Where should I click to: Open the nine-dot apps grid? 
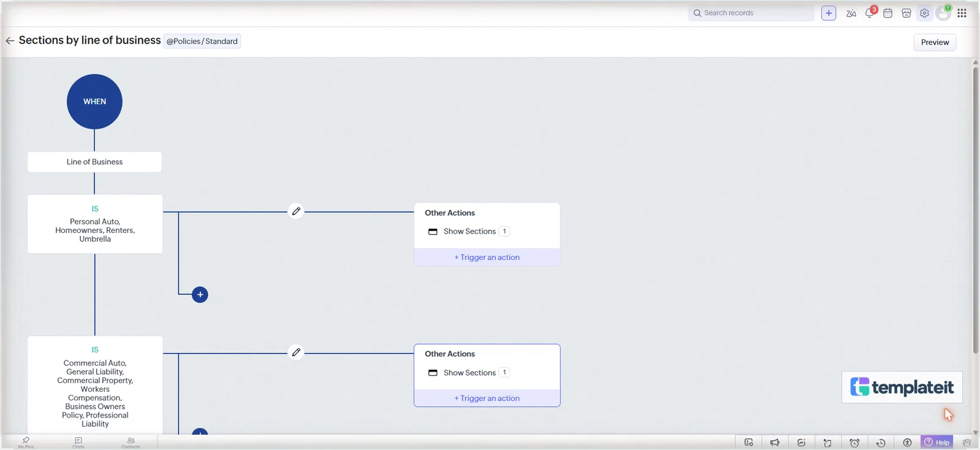coord(962,13)
